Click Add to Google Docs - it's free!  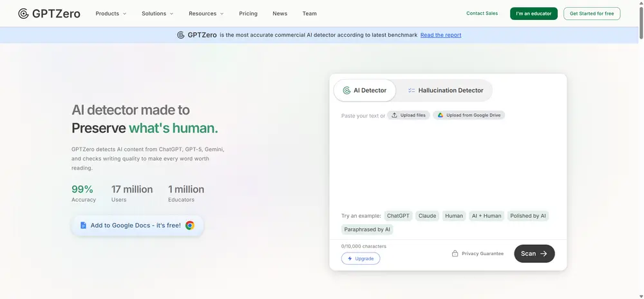tap(137, 226)
